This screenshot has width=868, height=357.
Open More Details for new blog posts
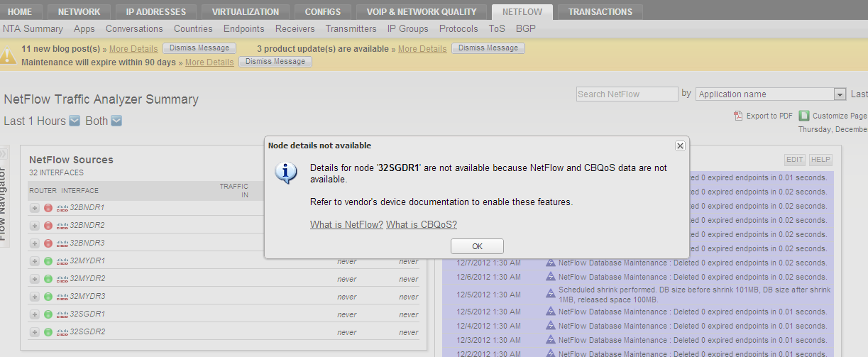pyautogui.click(x=133, y=49)
